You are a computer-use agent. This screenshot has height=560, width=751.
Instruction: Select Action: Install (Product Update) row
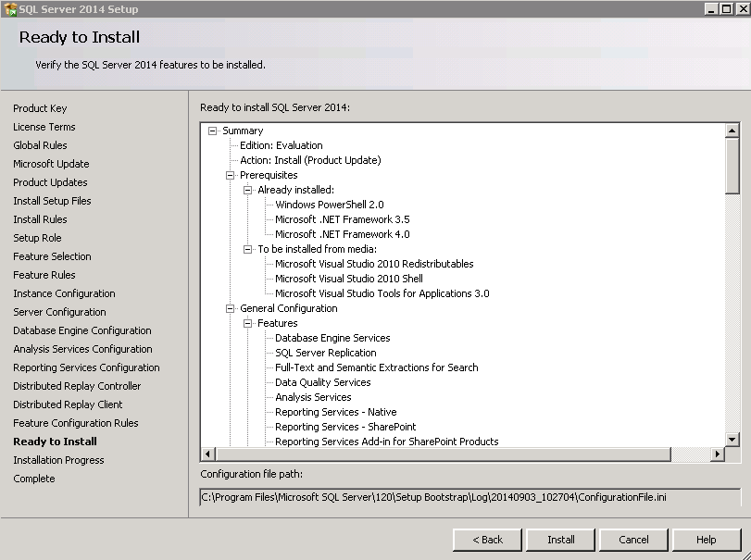point(310,160)
